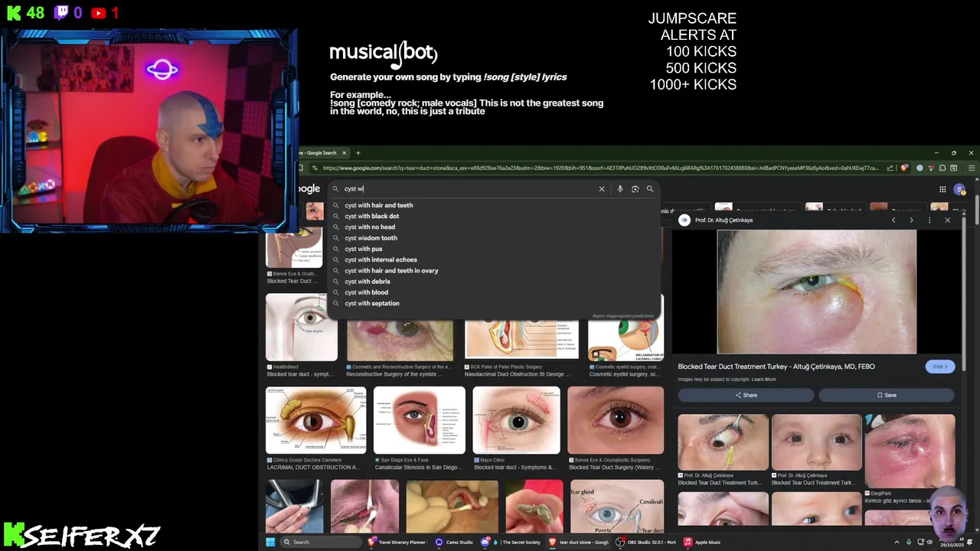Viewport: 980px width, 551px height.
Task: Submit search with magnifying glass button
Action: (650, 189)
